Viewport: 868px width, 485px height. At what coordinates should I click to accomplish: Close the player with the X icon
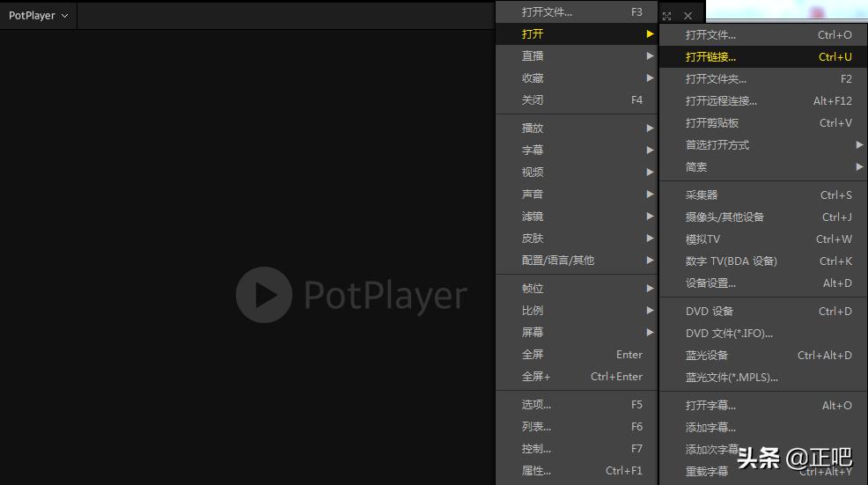click(688, 16)
